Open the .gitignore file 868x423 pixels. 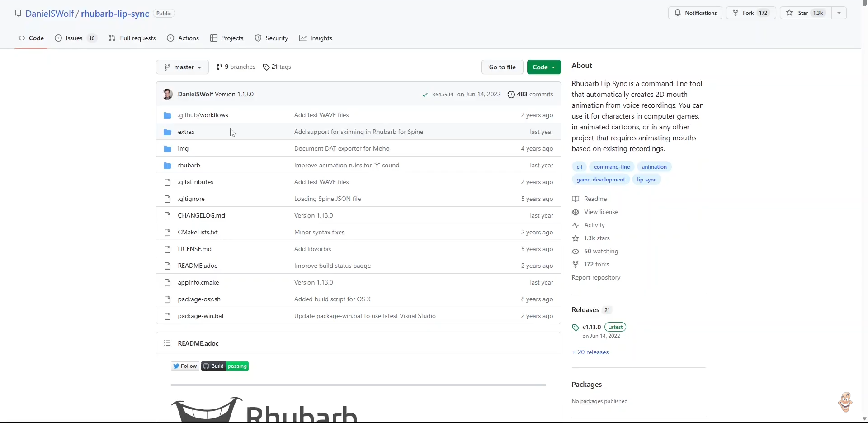[x=191, y=199]
